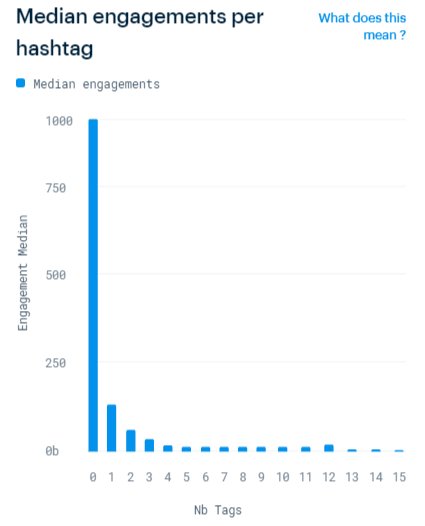Click the 'Median engagements per hashtag' heading
425x526 pixels.
click(x=140, y=32)
